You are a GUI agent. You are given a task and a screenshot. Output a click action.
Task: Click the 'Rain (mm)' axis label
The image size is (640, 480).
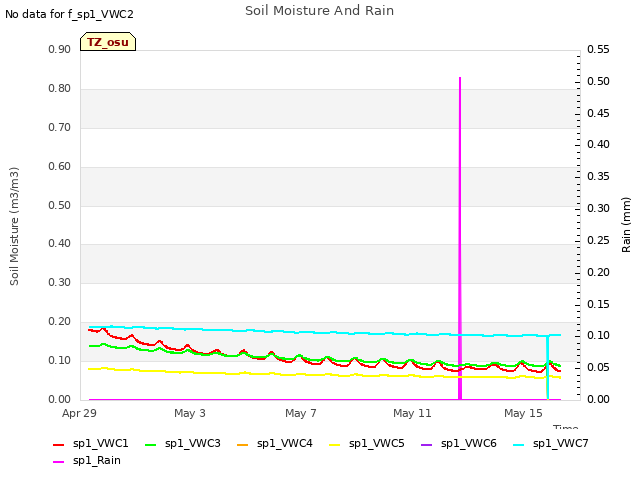click(x=626, y=225)
